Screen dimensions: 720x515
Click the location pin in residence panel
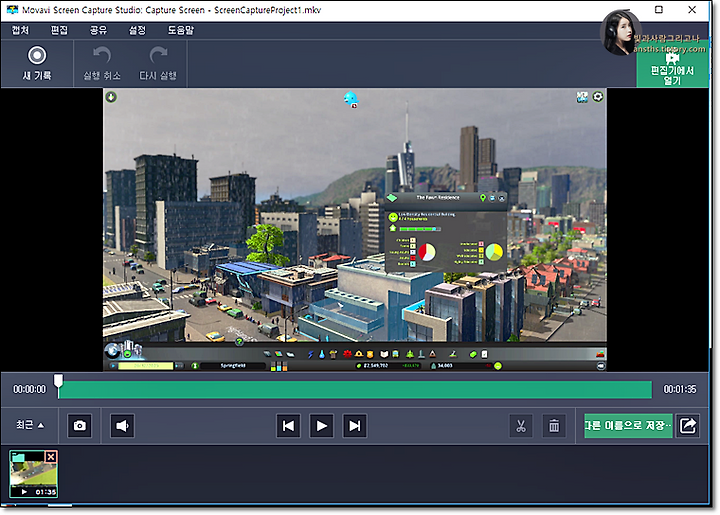coord(483,198)
